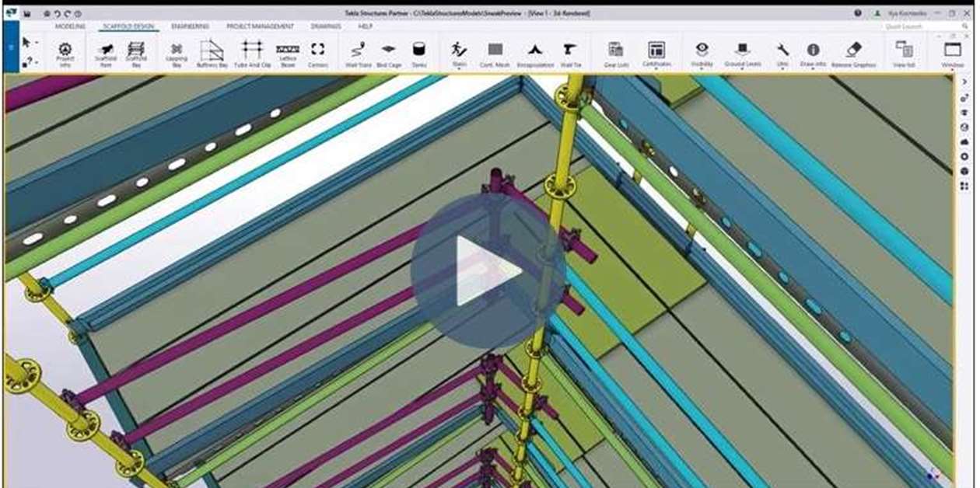This screenshot has width=980, height=488.
Task: Play the video with the center play button
Action: [x=488, y=271]
